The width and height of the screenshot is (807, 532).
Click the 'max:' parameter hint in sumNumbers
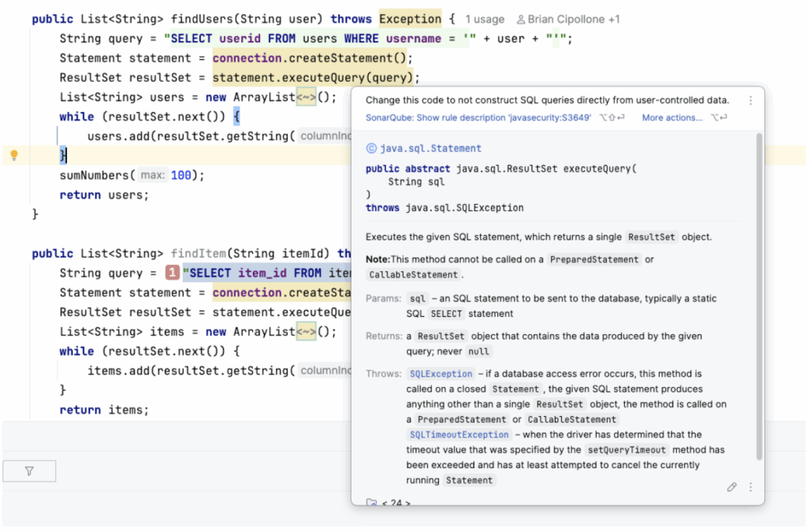(153, 176)
